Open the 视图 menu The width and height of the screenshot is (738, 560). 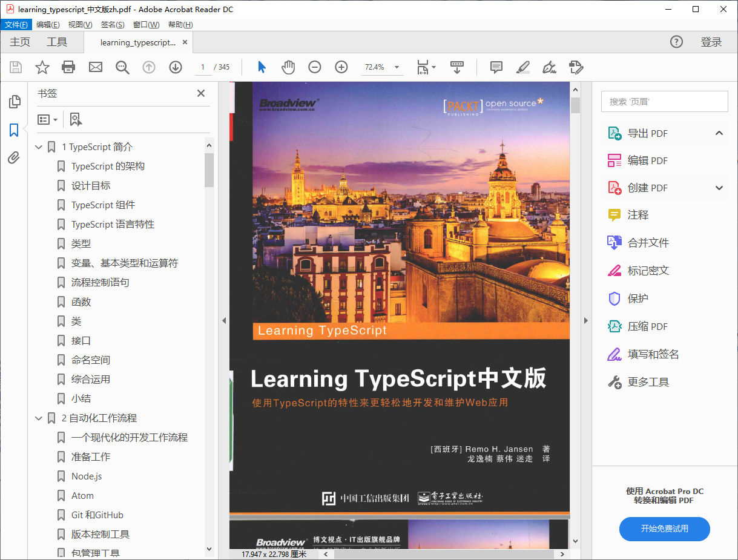click(x=80, y=24)
